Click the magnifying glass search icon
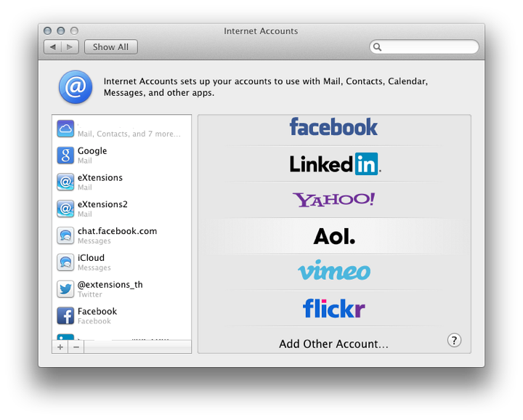The image size is (523, 420). tap(377, 47)
